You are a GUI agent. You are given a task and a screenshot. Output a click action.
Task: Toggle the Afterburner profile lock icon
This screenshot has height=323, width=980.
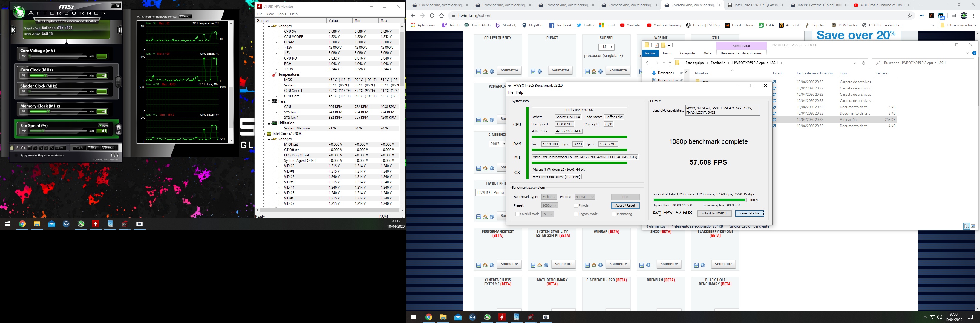pos(12,148)
